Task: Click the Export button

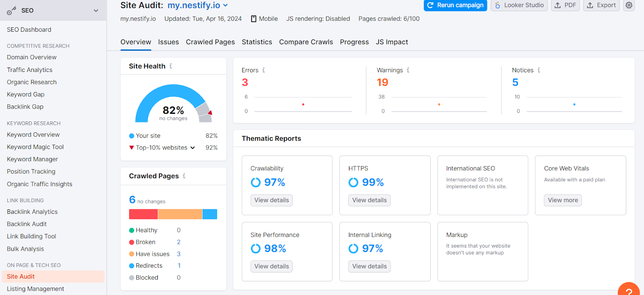Action: 601,5
